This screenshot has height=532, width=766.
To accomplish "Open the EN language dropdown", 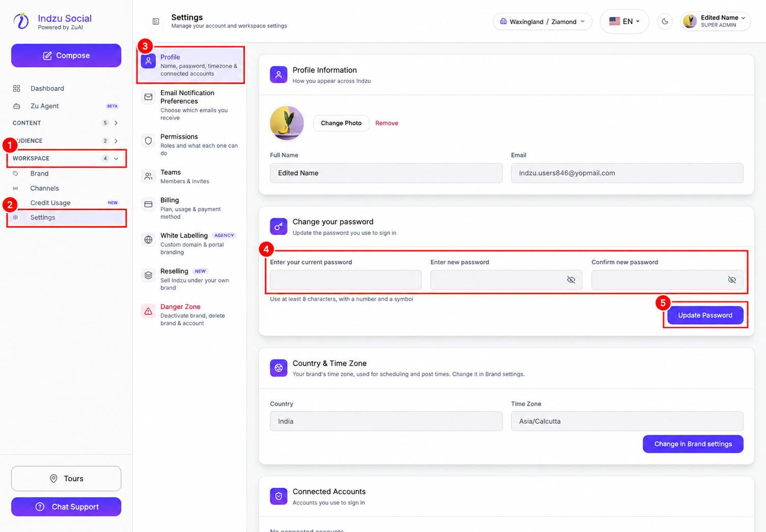I will pos(625,21).
